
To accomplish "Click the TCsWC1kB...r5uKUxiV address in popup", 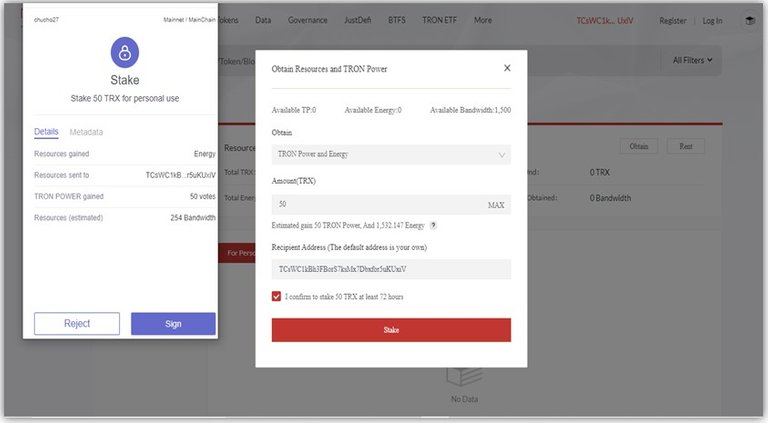I will [x=180, y=175].
